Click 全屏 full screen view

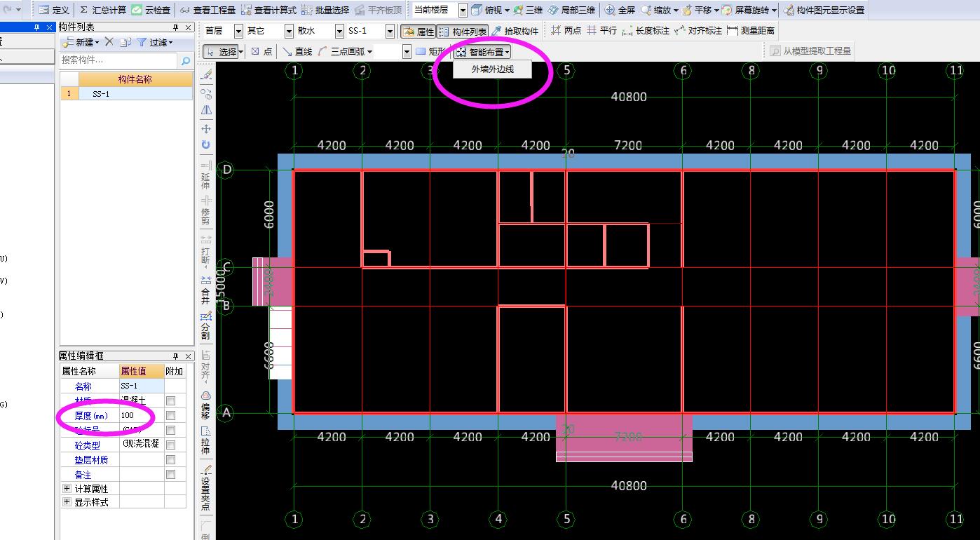click(620, 11)
